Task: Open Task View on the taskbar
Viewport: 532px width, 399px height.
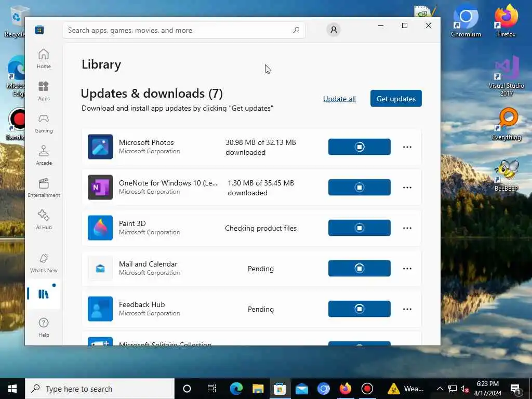Action: coord(212,389)
